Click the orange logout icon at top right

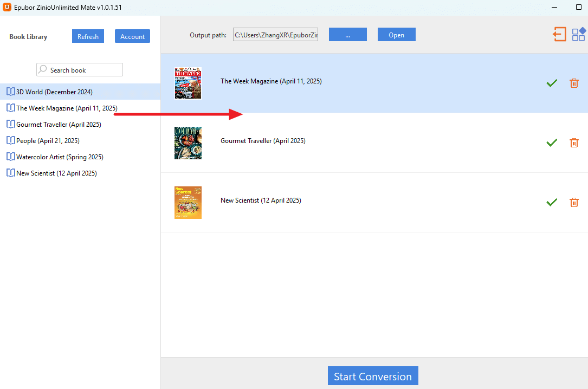(x=559, y=35)
